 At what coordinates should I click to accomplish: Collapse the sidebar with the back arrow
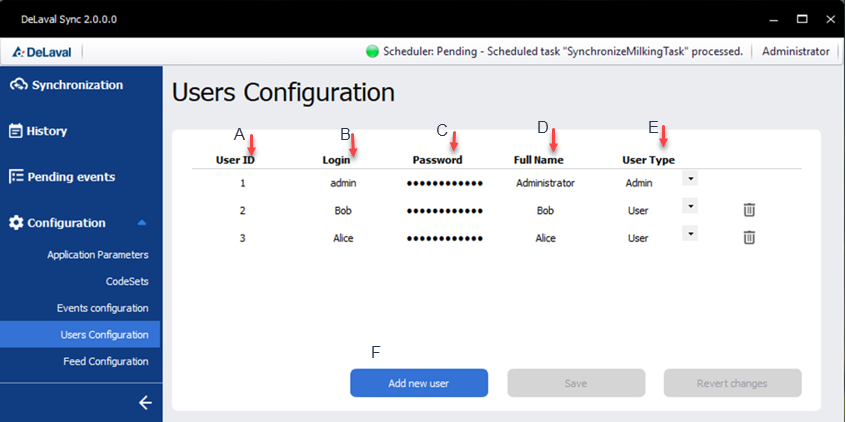(145, 403)
